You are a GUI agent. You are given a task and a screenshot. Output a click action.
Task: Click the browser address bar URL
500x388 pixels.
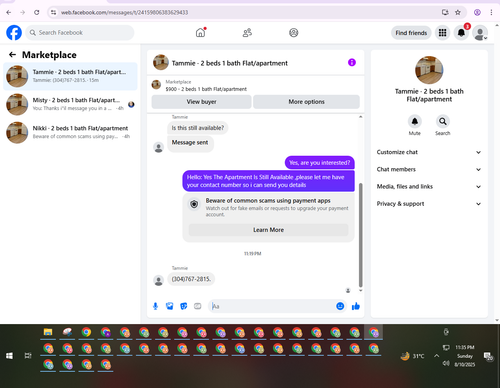click(x=124, y=12)
